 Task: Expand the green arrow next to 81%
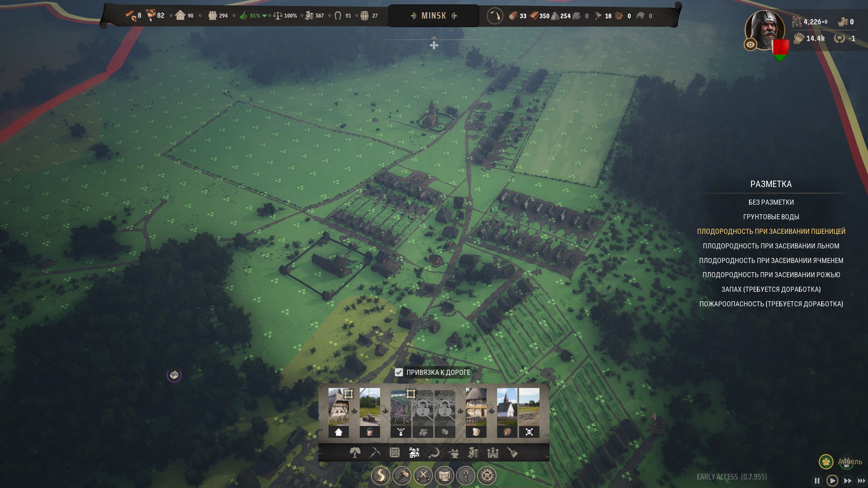(264, 16)
